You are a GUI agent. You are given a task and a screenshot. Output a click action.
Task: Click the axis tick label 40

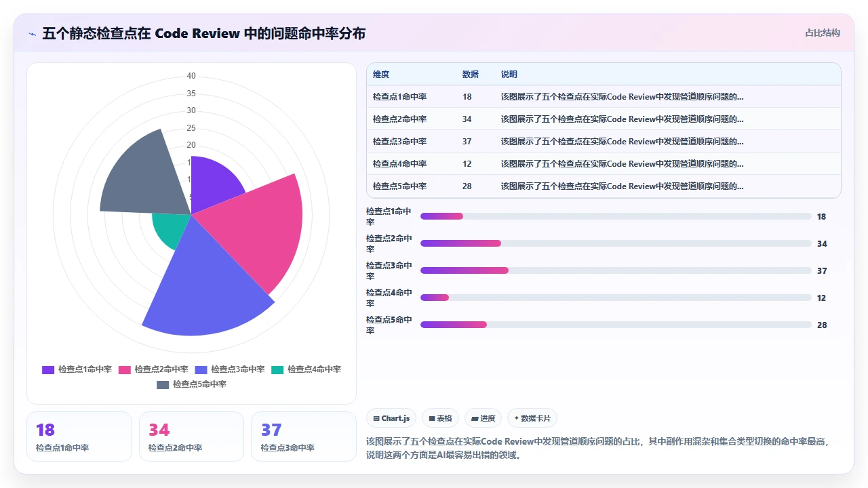(x=191, y=76)
